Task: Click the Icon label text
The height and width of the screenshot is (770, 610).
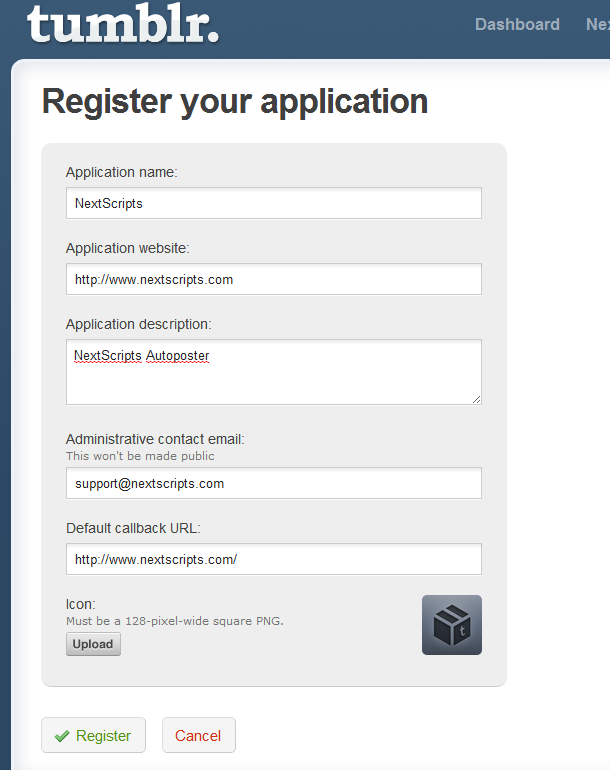Action: (x=81, y=604)
